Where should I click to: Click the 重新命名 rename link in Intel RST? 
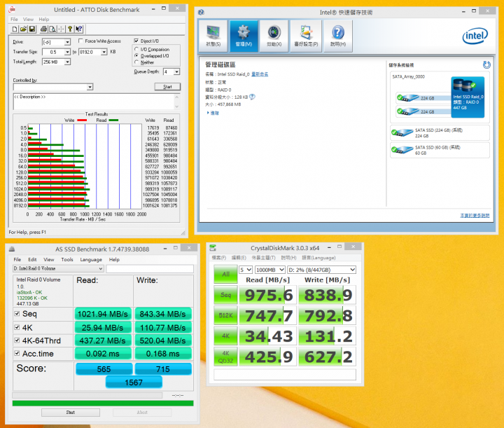pyautogui.click(x=260, y=74)
